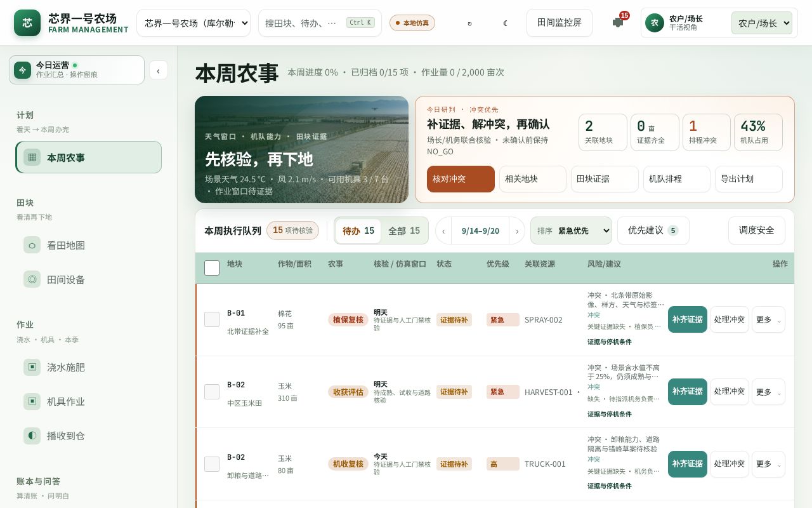Image resolution: width=812 pixels, height=508 pixels.
Task: Open 本周农事 in sidebar
Action: 88,157
